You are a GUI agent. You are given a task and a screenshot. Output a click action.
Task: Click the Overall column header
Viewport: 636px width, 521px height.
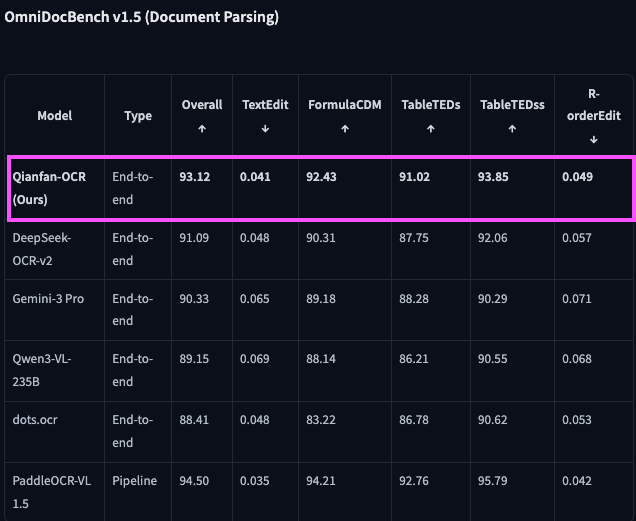tap(202, 116)
